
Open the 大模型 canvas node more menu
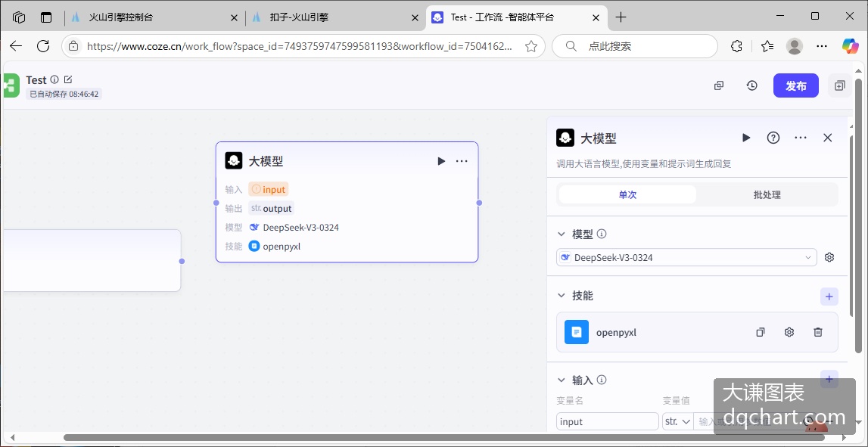click(462, 161)
